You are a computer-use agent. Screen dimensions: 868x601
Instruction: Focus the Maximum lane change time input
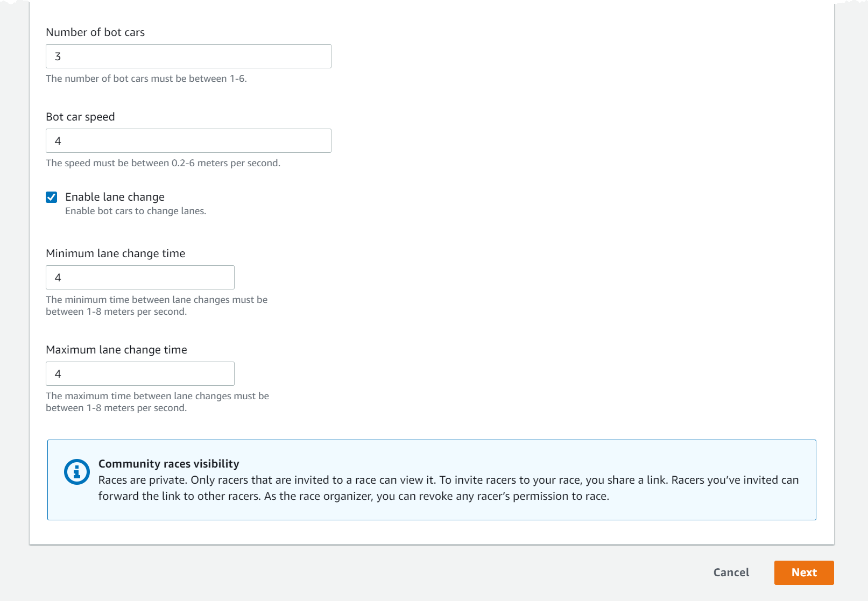(140, 373)
